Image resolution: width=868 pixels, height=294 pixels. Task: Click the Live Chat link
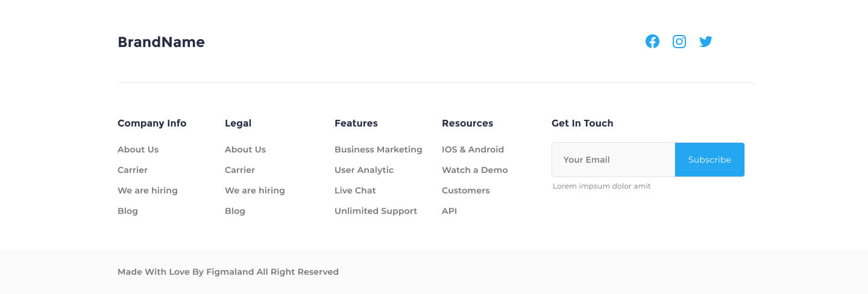355,190
